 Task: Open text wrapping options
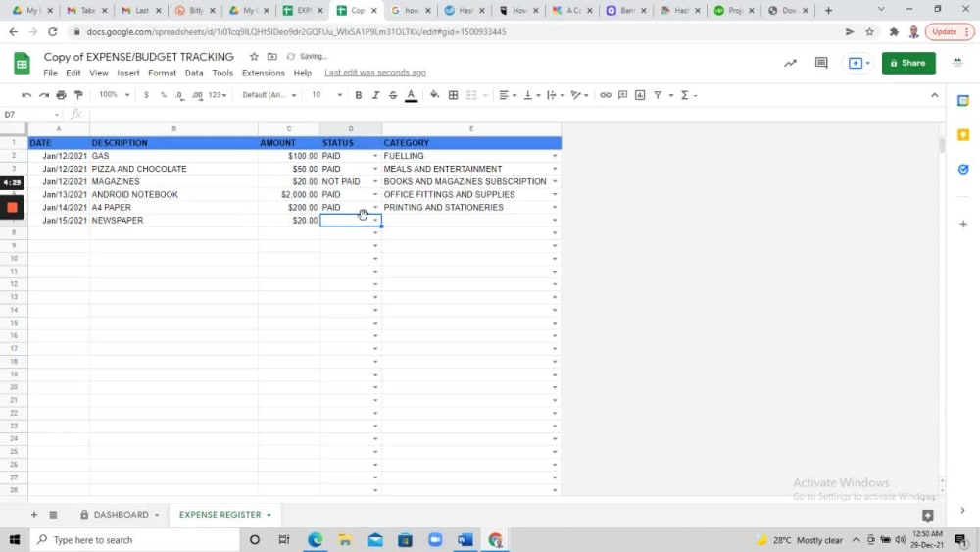coord(555,95)
